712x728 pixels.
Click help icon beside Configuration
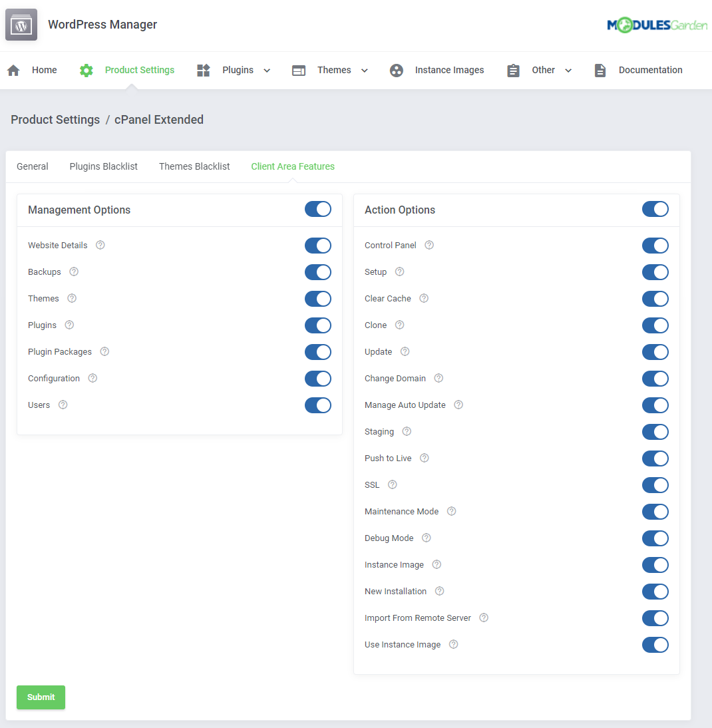(x=93, y=378)
